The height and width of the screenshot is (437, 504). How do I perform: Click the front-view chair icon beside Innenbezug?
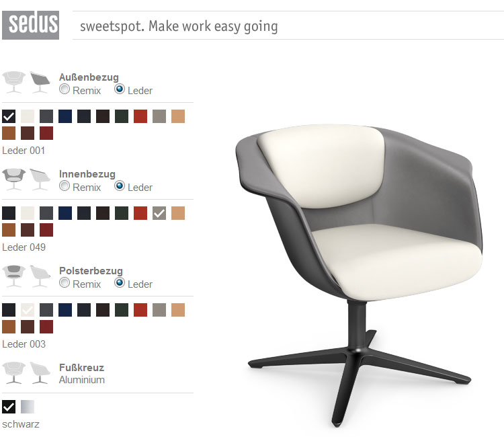14,179
